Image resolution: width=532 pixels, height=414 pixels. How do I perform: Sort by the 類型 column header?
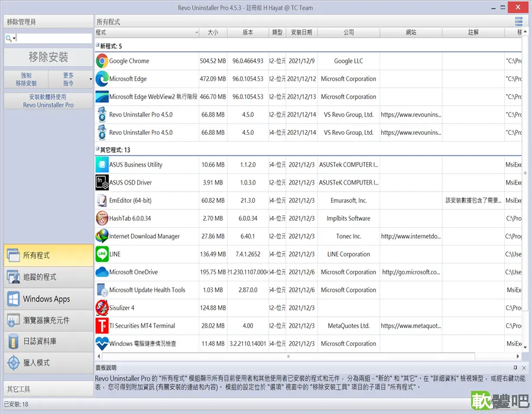(277, 33)
